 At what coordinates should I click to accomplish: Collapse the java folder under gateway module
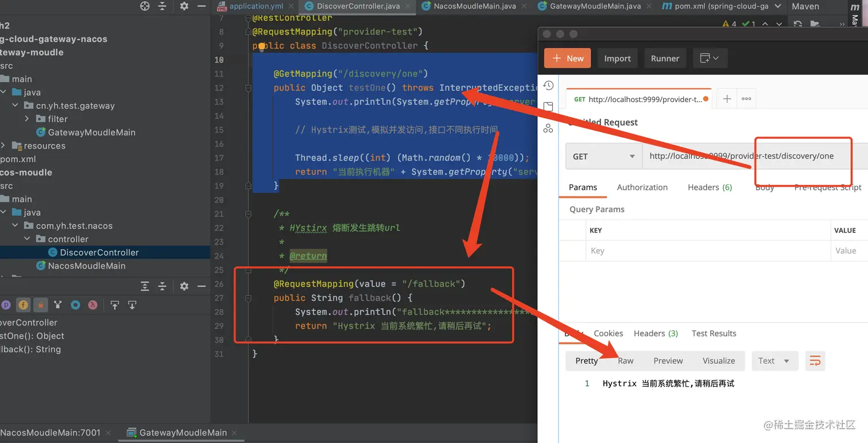(x=4, y=92)
